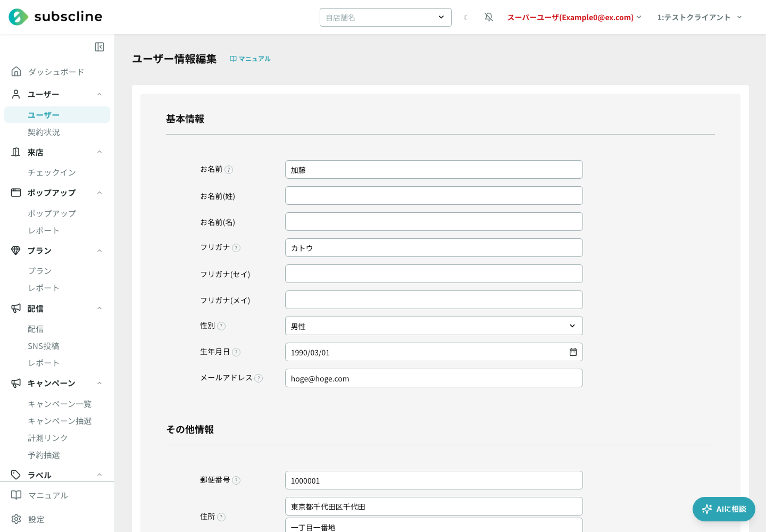Open プラン submenu item
The height and width of the screenshot is (532, 766).
point(40,271)
